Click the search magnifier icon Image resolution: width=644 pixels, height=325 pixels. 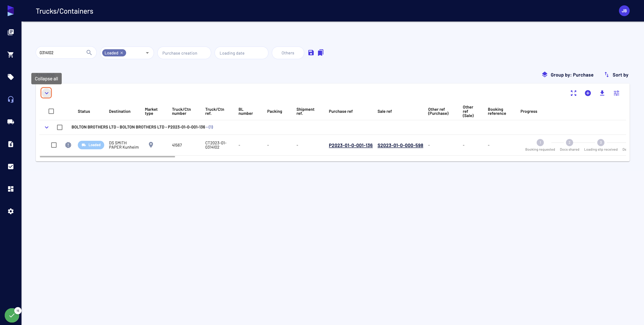coord(89,53)
